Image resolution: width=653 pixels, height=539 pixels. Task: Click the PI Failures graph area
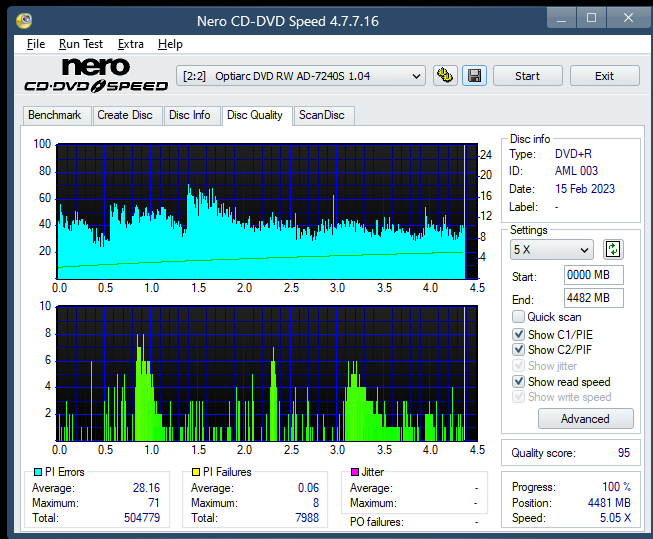click(267, 373)
